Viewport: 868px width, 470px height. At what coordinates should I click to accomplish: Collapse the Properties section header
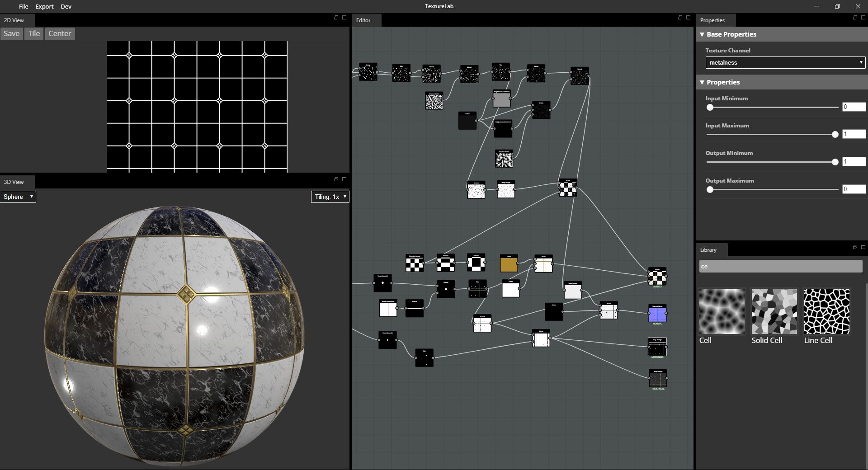point(702,82)
